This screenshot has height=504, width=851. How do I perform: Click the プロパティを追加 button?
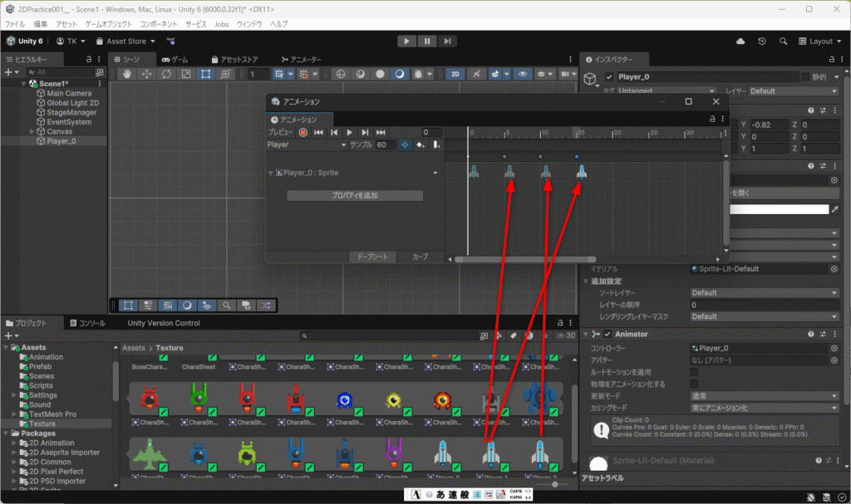point(355,195)
